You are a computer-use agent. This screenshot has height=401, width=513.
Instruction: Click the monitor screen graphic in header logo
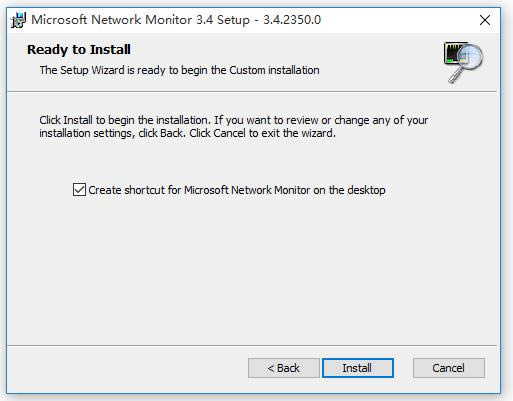coord(456,52)
